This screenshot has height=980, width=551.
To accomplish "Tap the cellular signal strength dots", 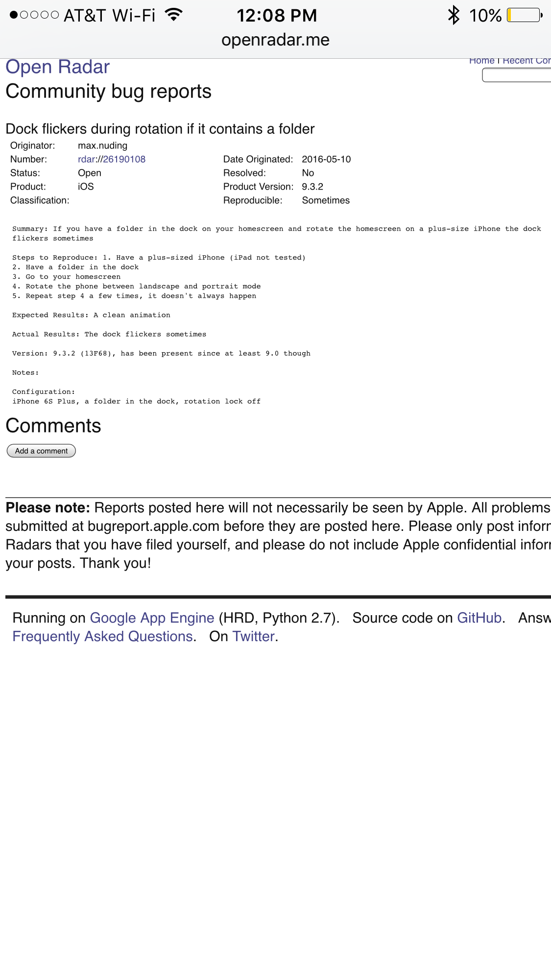I will [34, 15].
